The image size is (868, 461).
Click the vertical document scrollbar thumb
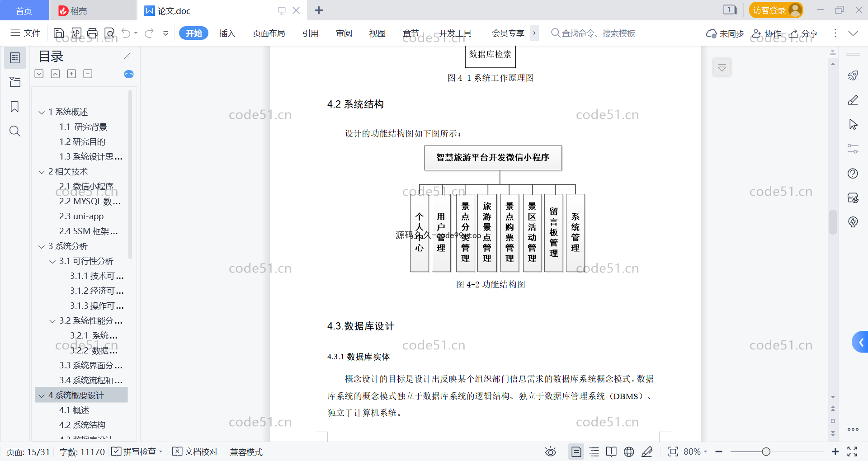coord(833,222)
